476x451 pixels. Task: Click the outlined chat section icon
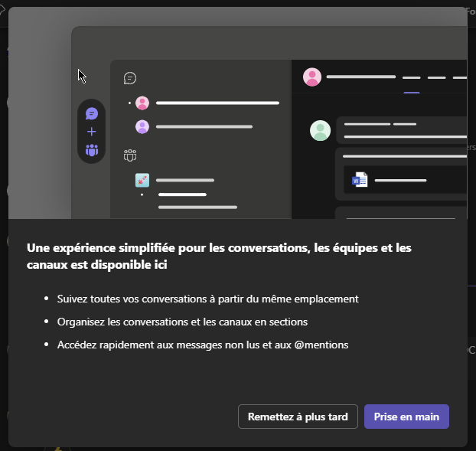tap(130, 78)
